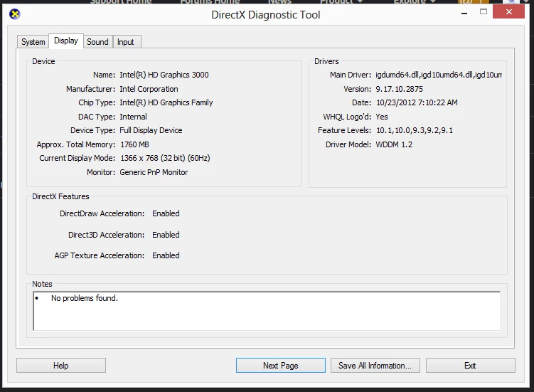Select the Display tab
Viewport: 534px width, 392px height.
click(66, 41)
